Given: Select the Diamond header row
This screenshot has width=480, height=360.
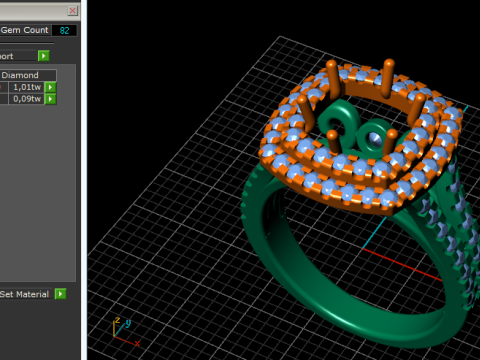Looking at the screenshot, I should tap(28, 75).
